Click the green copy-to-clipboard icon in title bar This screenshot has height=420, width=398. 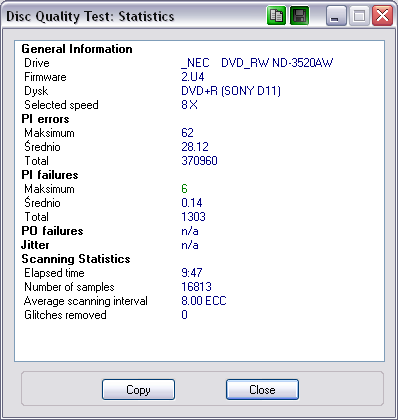point(276,16)
